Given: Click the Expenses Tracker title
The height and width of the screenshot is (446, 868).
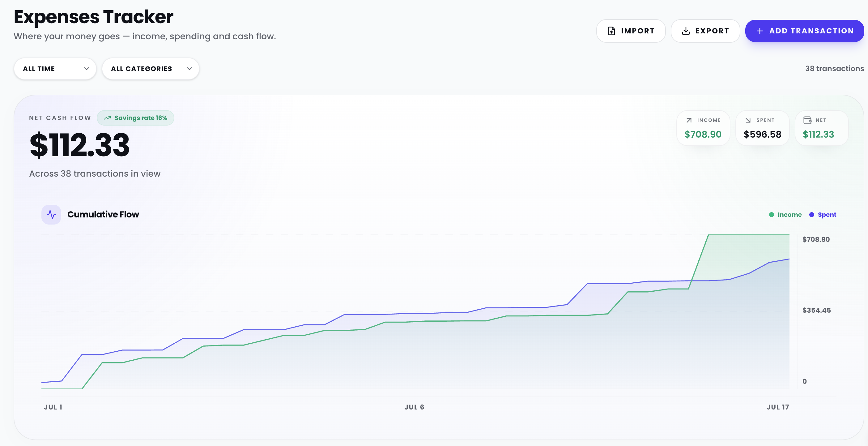Looking at the screenshot, I should pyautogui.click(x=94, y=17).
